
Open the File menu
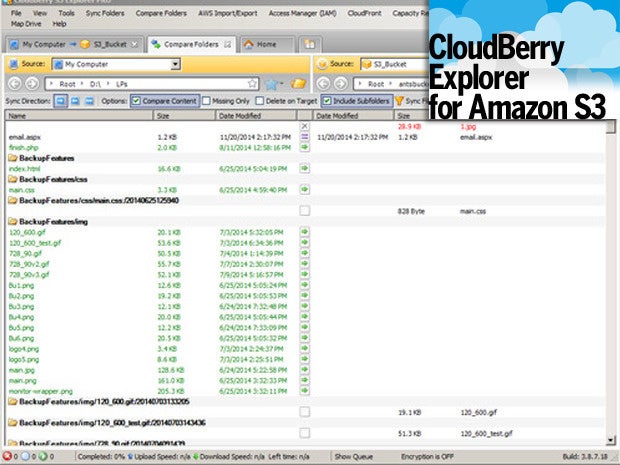click(x=16, y=13)
